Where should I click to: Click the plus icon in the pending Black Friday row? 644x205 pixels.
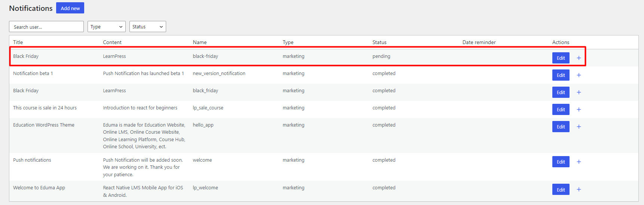579,58
